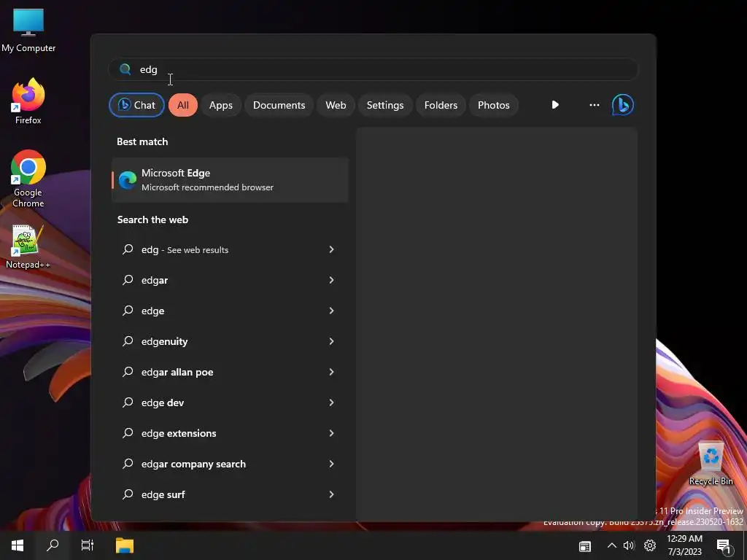Open the volume control in system tray

pyautogui.click(x=629, y=545)
